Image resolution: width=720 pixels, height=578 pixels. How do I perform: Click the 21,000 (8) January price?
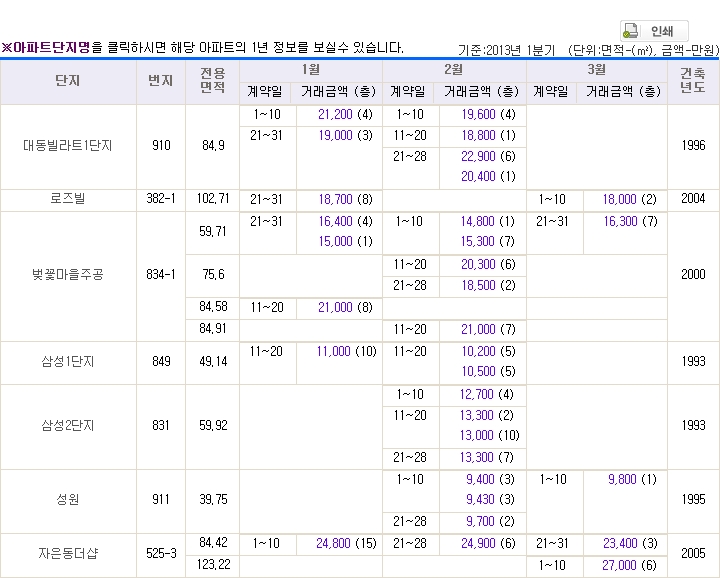coord(335,308)
